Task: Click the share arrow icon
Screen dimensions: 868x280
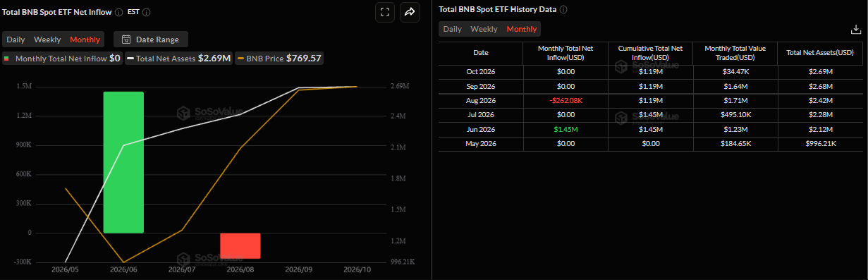Action: pos(409,12)
